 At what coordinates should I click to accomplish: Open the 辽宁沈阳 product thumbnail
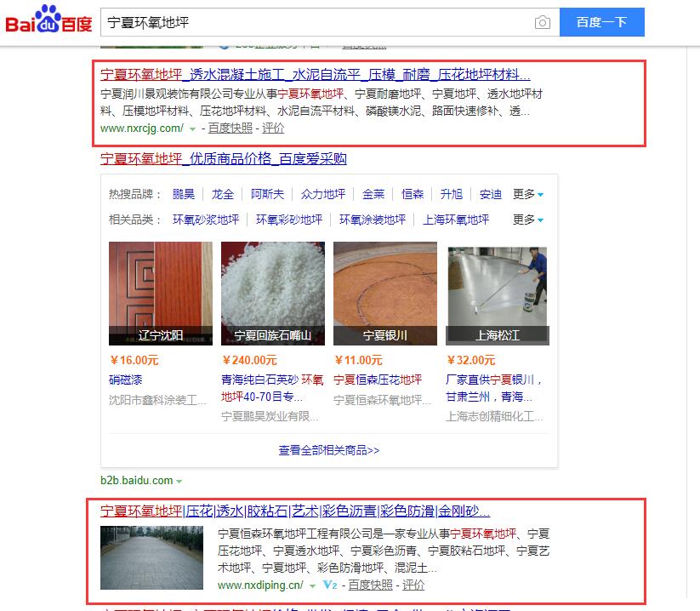(x=161, y=294)
